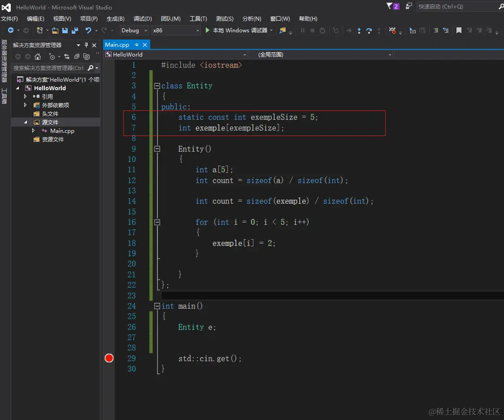504x420 pixels.
Task: Click the redo arrow icon
Action: coord(104,30)
